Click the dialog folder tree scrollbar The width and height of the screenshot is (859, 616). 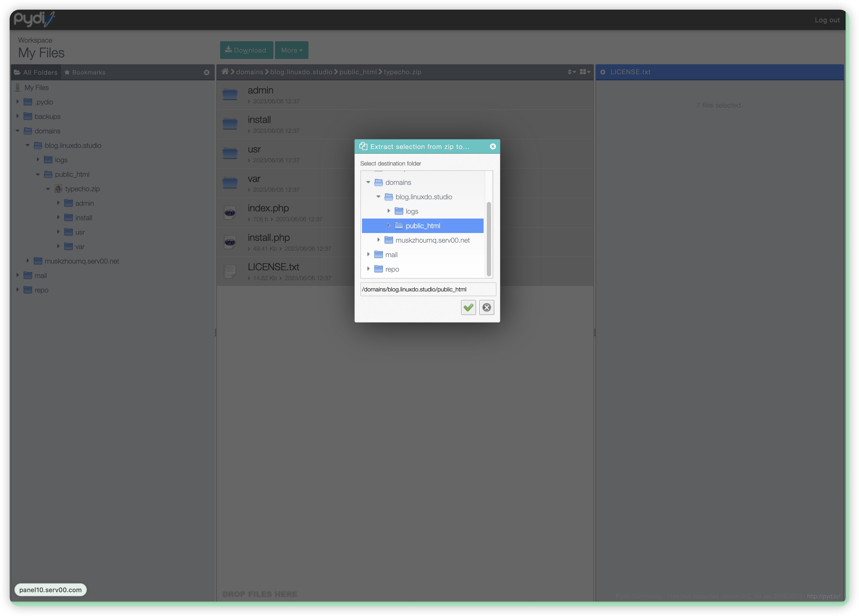coord(489,239)
